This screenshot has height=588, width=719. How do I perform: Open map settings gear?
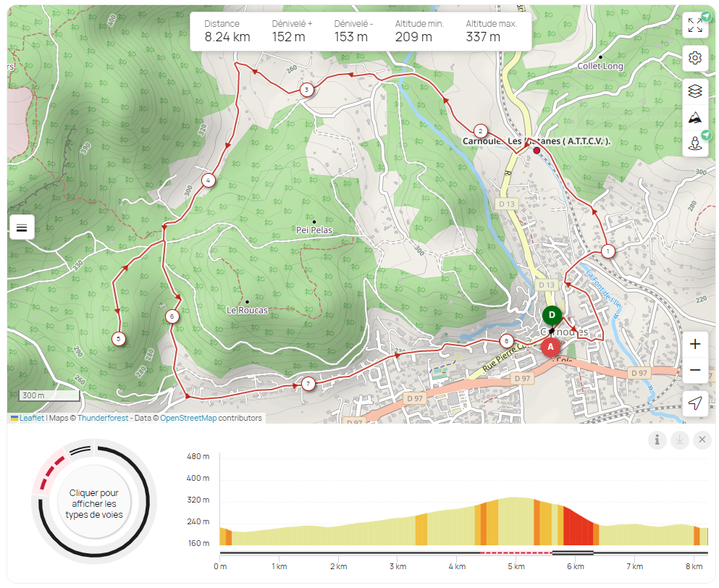pos(695,58)
